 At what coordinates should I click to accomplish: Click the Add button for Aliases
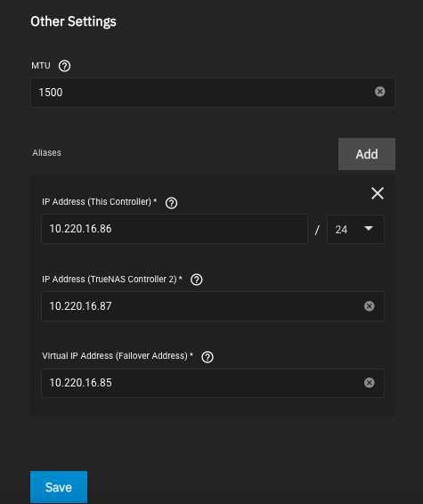pyautogui.click(x=367, y=154)
